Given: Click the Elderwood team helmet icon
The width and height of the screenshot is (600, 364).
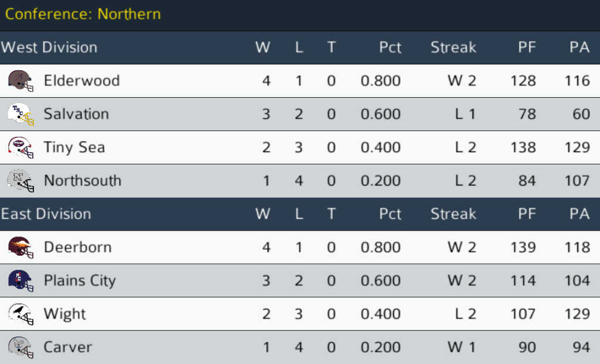Looking at the screenshot, I should [x=21, y=80].
